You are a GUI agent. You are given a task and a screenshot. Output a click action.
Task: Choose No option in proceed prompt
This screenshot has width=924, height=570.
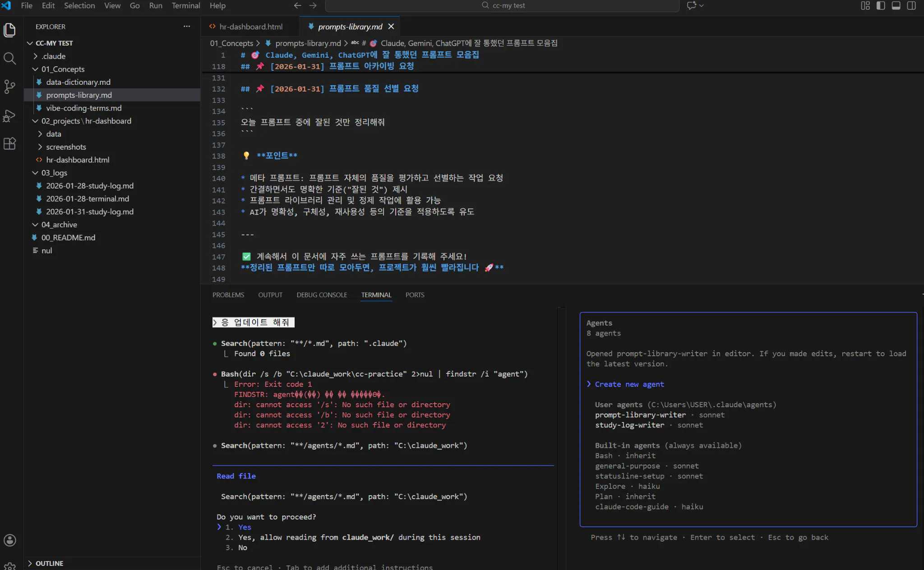click(x=243, y=548)
